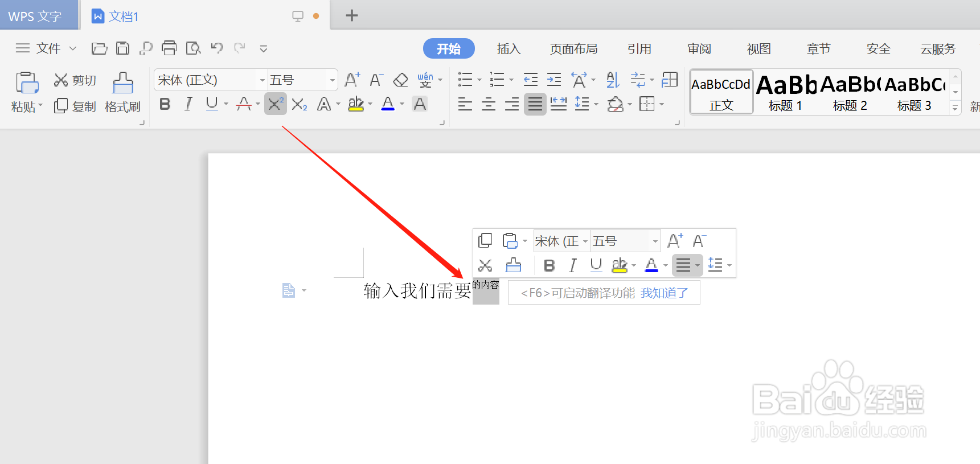This screenshot has width=980, height=464.
Task: Switch to 插入 tab
Action: [509, 49]
